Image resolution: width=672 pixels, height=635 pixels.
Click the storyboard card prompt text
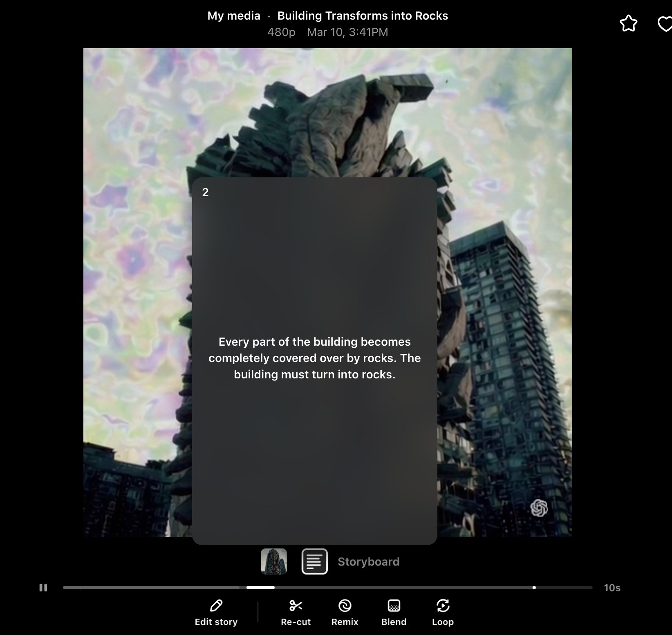[x=315, y=358]
